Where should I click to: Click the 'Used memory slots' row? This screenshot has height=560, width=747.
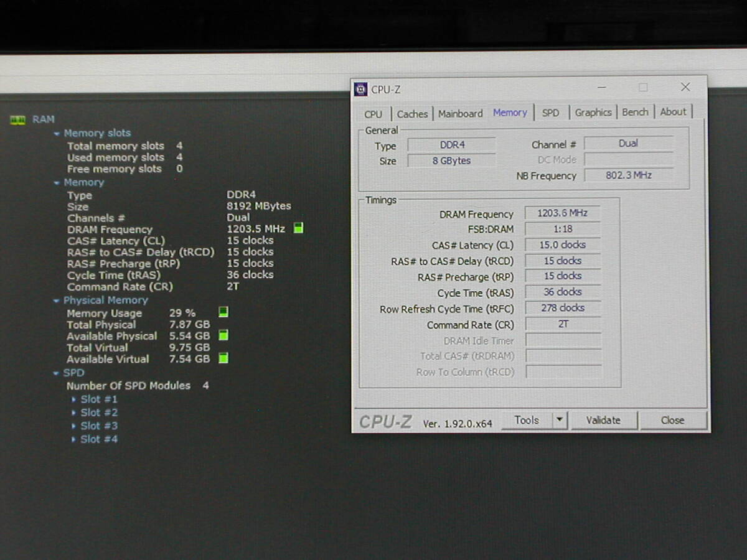(x=125, y=157)
